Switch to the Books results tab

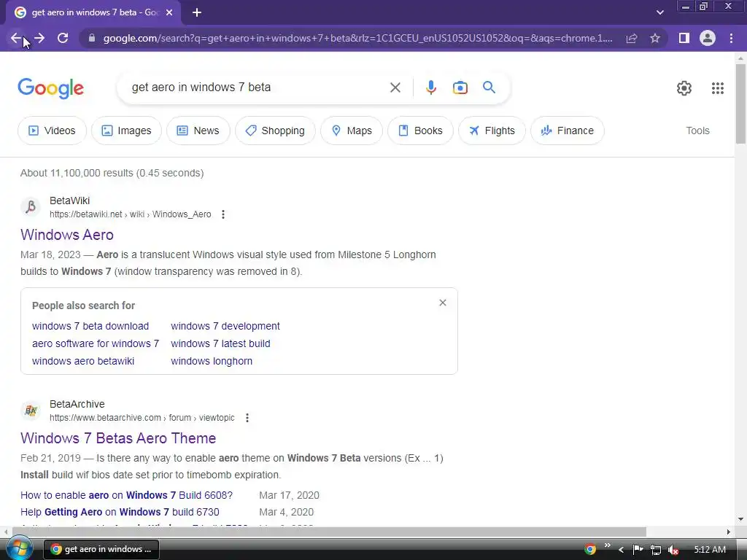coord(420,131)
